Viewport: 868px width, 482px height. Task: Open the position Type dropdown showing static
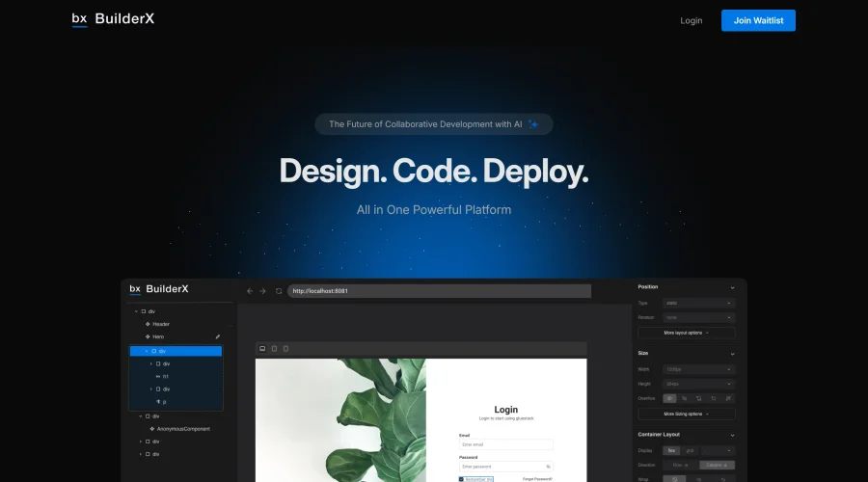coord(698,304)
